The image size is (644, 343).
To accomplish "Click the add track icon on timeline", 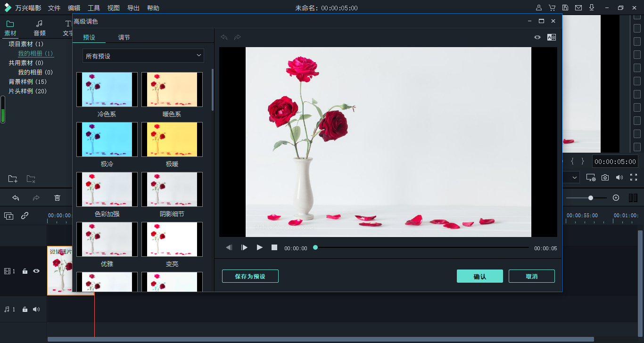I will point(9,216).
